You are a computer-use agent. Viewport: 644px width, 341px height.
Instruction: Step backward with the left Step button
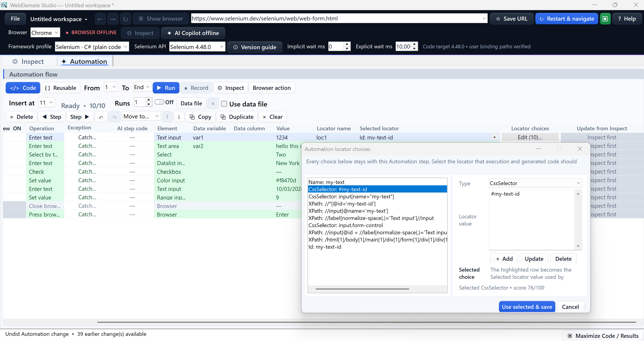pyautogui.click(x=52, y=117)
